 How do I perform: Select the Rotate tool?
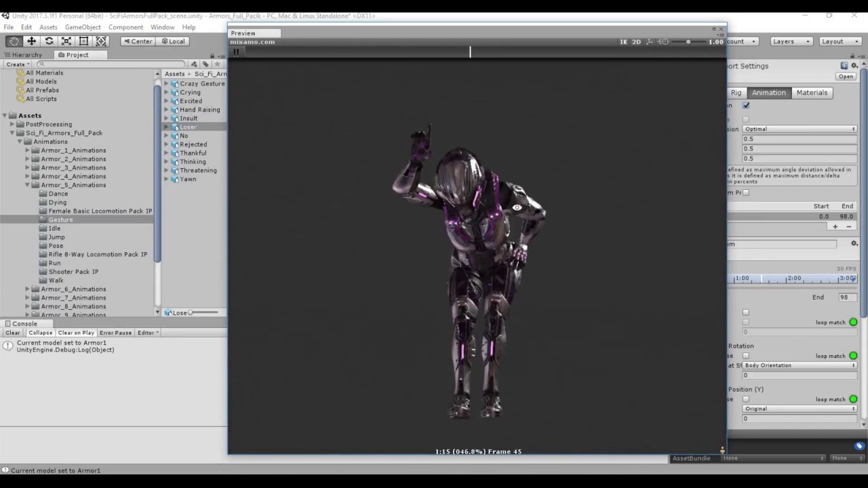[49, 41]
